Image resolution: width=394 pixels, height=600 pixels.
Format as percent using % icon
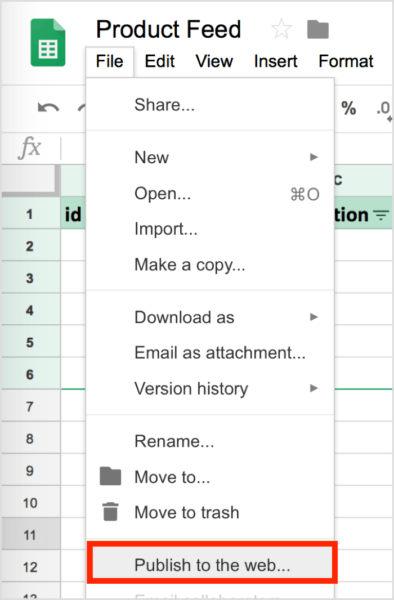348,108
